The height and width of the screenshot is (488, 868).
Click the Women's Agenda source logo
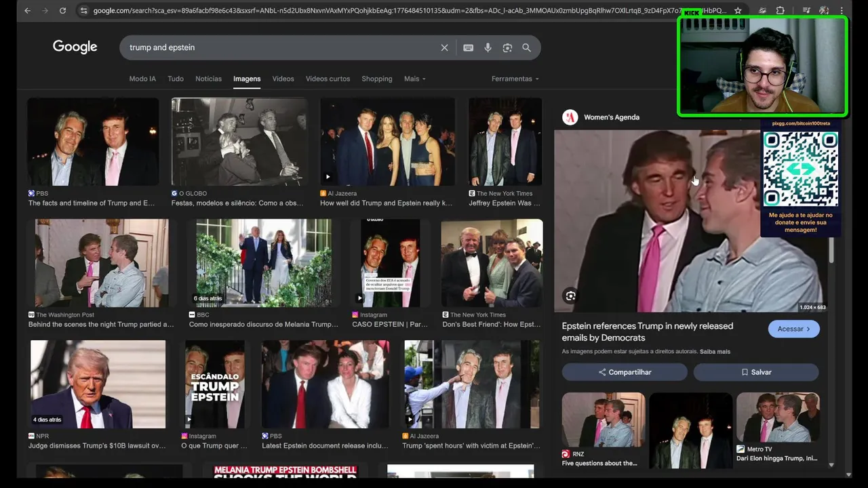pos(570,117)
